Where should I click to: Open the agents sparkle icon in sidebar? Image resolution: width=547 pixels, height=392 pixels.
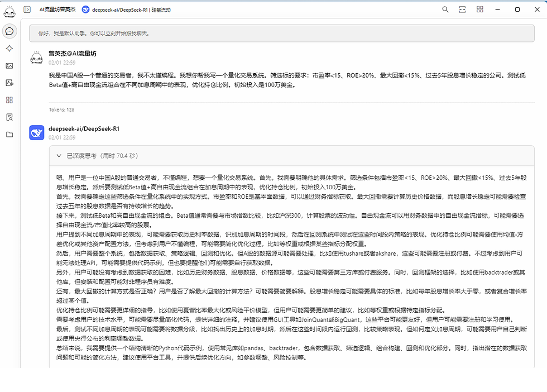point(9,49)
